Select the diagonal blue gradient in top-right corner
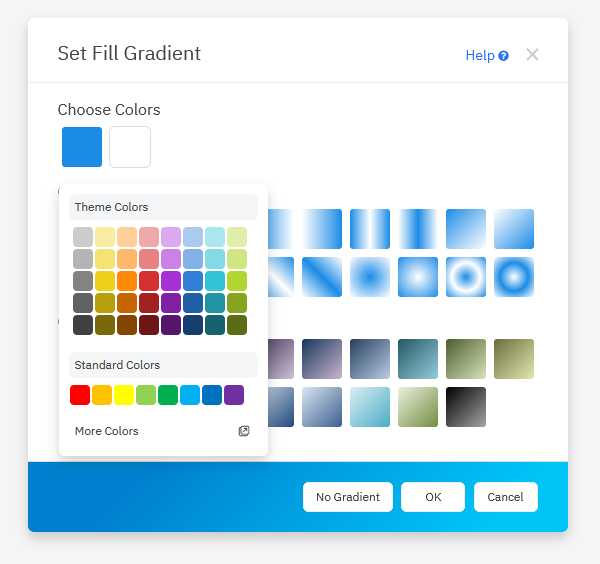The image size is (600, 564). click(x=514, y=229)
